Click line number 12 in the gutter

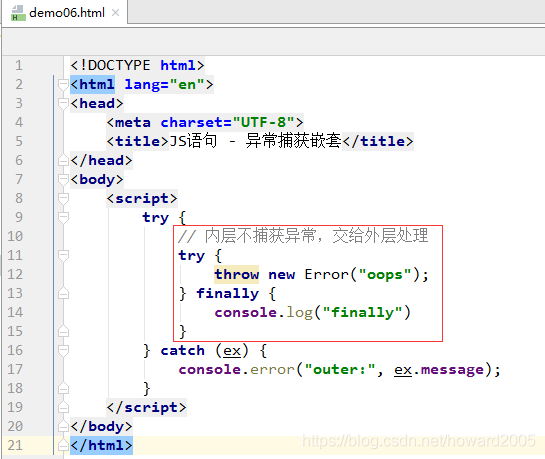[15, 274]
